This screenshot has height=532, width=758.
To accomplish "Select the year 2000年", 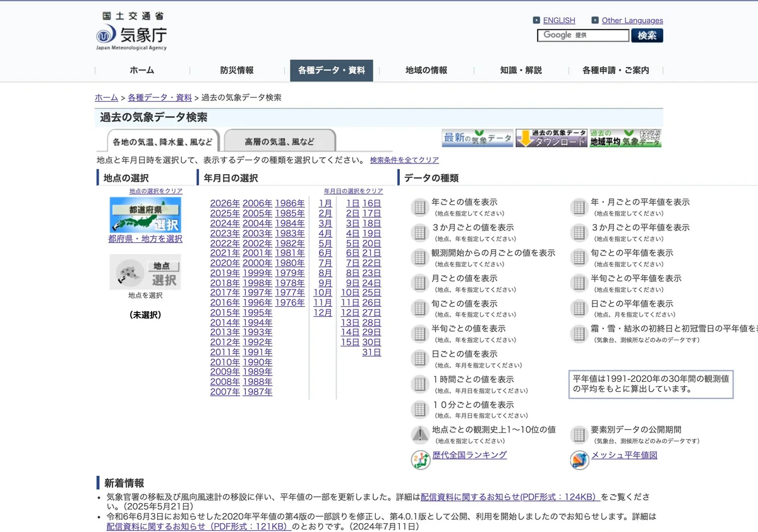I will (257, 263).
